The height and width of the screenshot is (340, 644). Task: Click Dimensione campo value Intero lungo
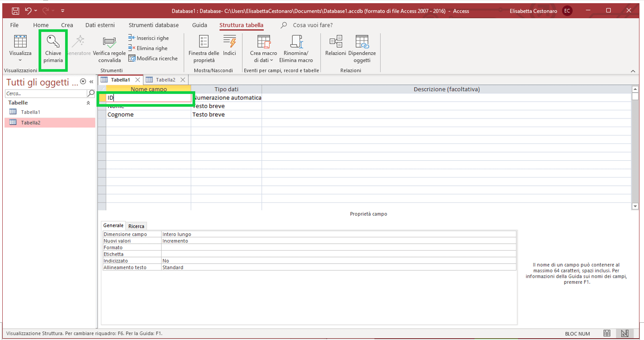pyautogui.click(x=339, y=234)
